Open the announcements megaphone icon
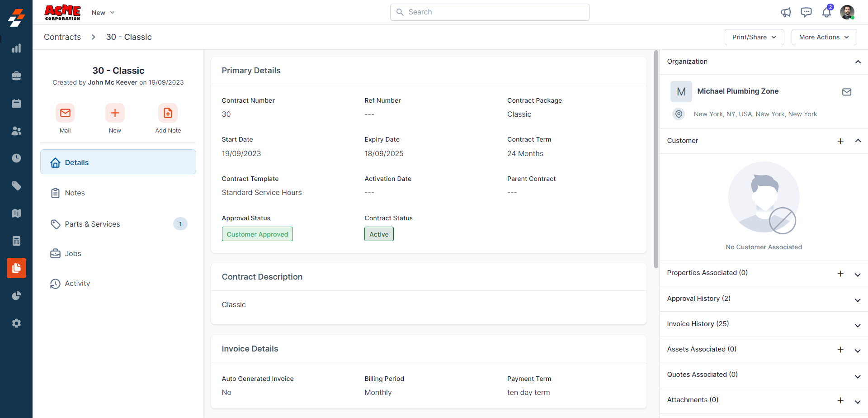This screenshot has width=868, height=418. [x=786, y=12]
